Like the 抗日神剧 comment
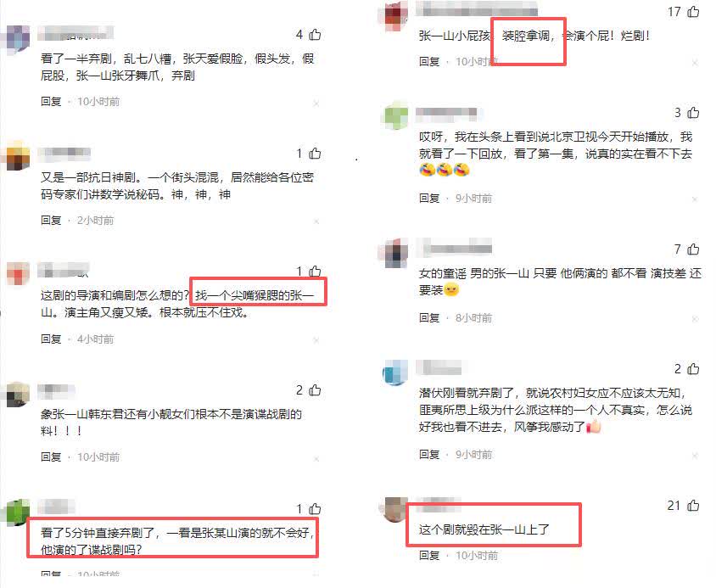Screen dimensions: 716x588 click(x=315, y=153)
